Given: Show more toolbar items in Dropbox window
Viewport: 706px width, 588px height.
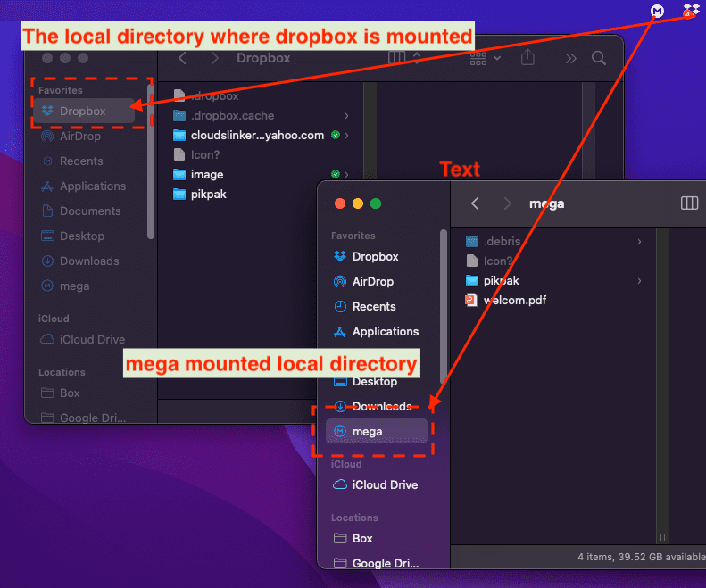Looking at the screenshot, I should (x=570, y=59).
